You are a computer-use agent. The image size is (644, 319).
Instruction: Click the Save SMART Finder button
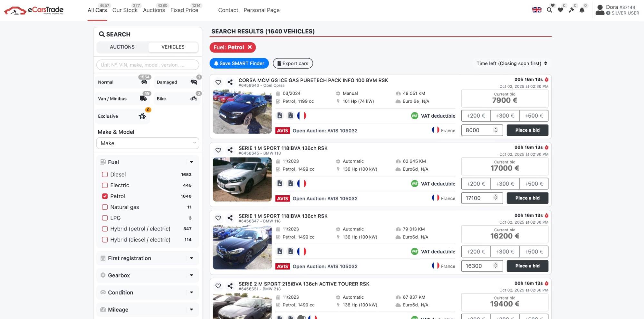239,63
